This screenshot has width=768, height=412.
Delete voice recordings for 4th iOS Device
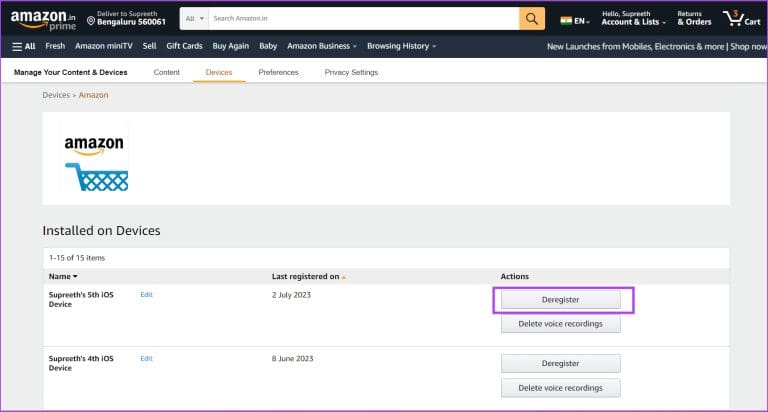pyautogui.click(x=560, y=388)
